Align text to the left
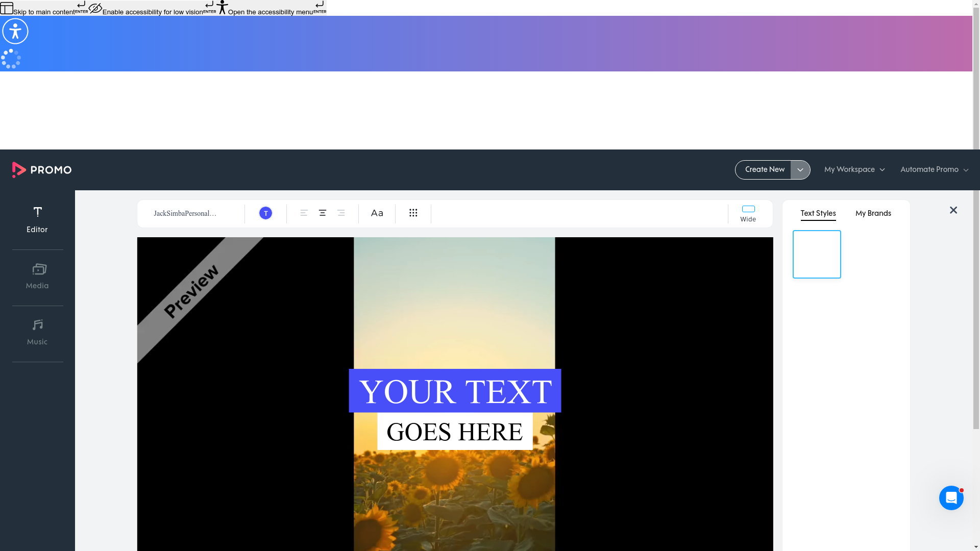The width and height of the screenshot is (980, 551). pos(304,213)
